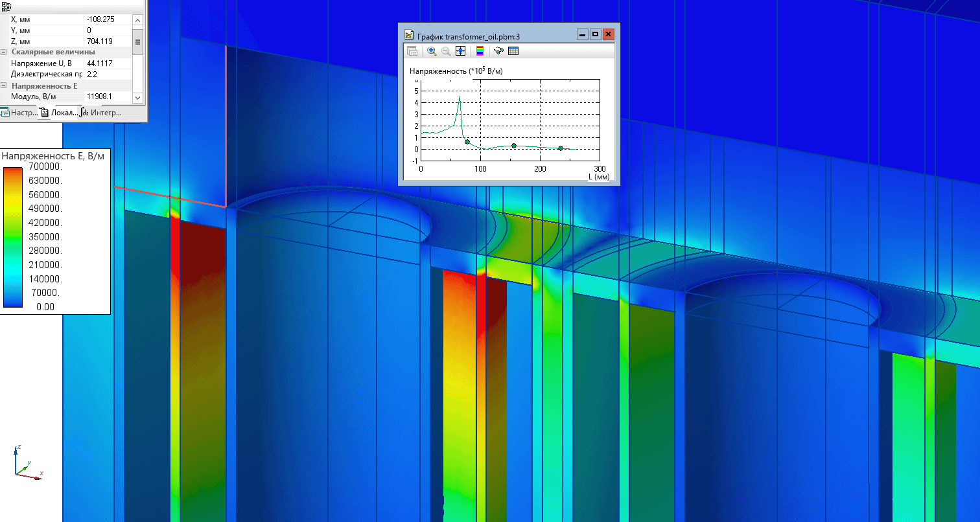Click the Модуль, В/м label
The width and height of the screenshot is (980, 522).
(34, 96)
